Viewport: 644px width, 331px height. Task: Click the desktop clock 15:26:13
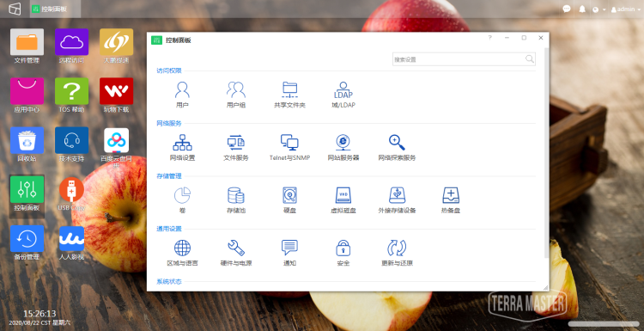pos(39,314)
